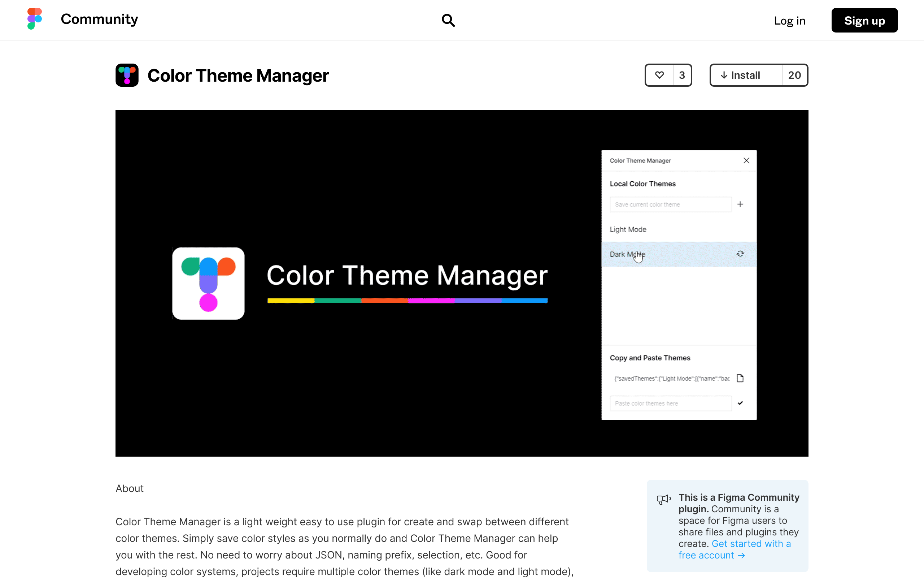This screenshot has height=578, width=924.
Task: Click the large T logo in preview image
Action: (x=209, y=284)
